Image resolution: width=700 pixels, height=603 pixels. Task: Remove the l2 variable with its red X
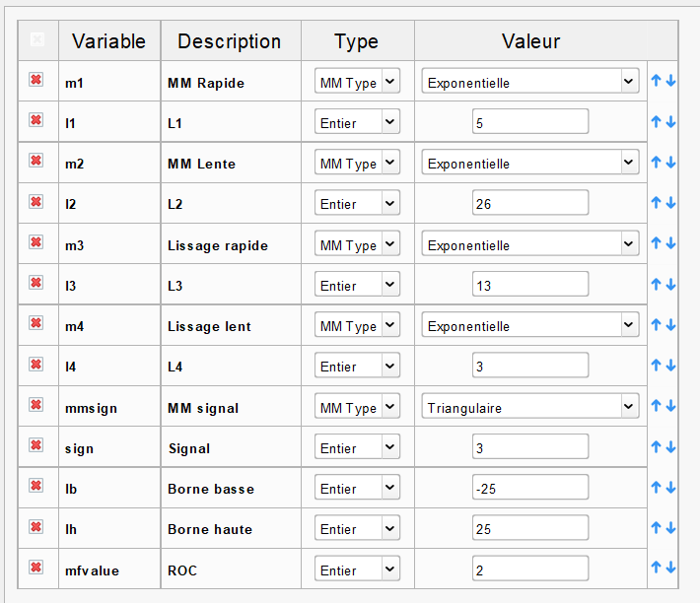36,202
